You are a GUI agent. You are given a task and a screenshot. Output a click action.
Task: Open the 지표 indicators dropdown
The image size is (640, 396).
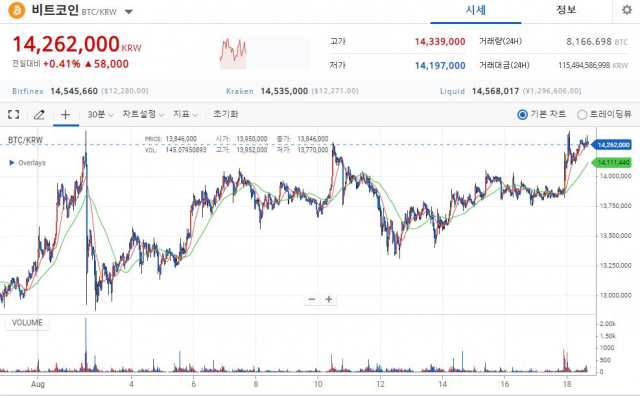point(185,114)
